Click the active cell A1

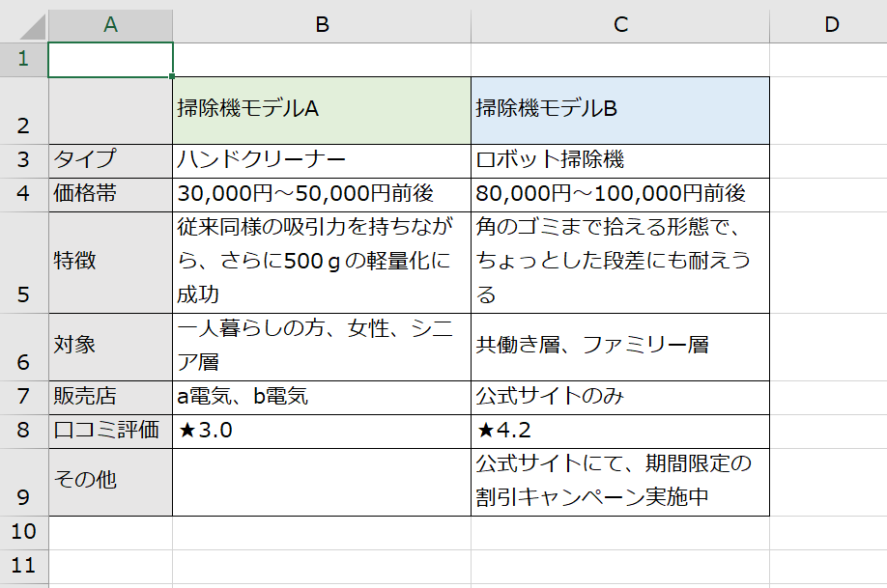tap(111, 59)
